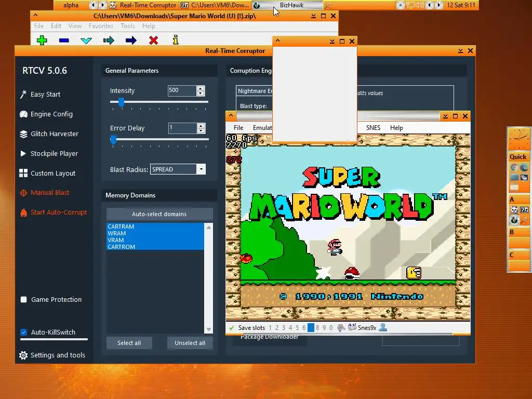Click Start Auto-Corrupt flame entry
Viewport: 532px width, 399px height.
click(x=54, y=212)
